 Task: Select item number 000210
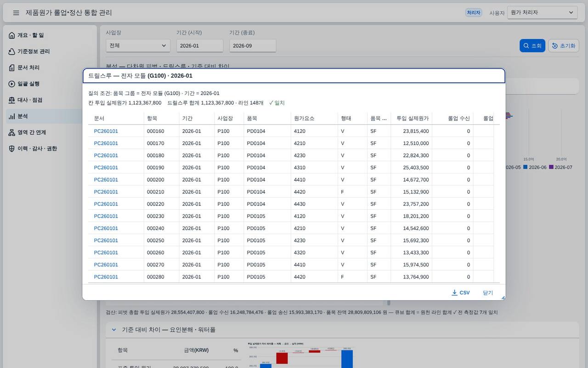pos(155,192)
